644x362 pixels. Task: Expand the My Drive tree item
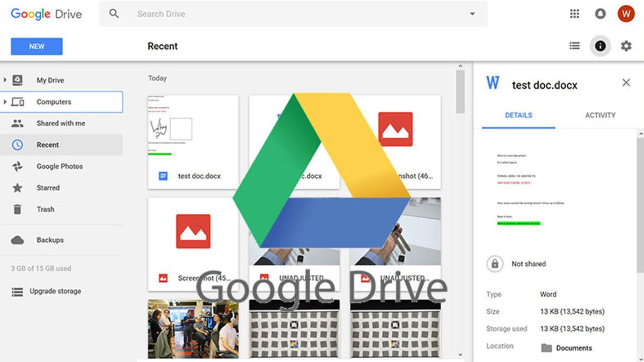pos(5,80)
